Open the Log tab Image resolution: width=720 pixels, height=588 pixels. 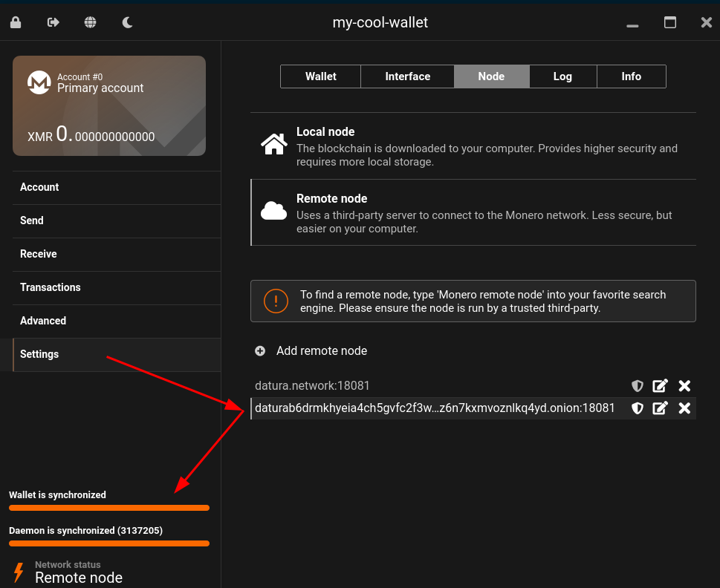[x=563, y=76]
